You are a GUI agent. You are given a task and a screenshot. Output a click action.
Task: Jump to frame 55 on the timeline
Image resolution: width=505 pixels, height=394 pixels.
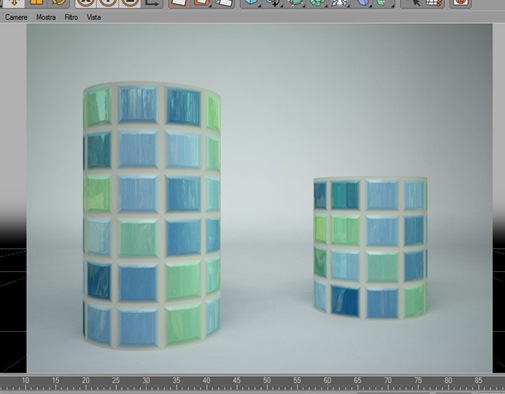pyautogui.click(x=297, y=380)
